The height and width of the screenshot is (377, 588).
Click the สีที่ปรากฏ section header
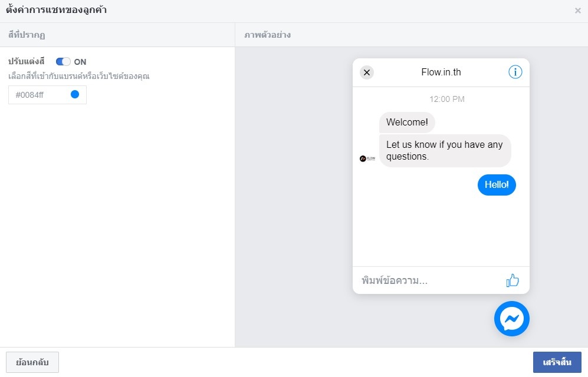tap(27, 35)
